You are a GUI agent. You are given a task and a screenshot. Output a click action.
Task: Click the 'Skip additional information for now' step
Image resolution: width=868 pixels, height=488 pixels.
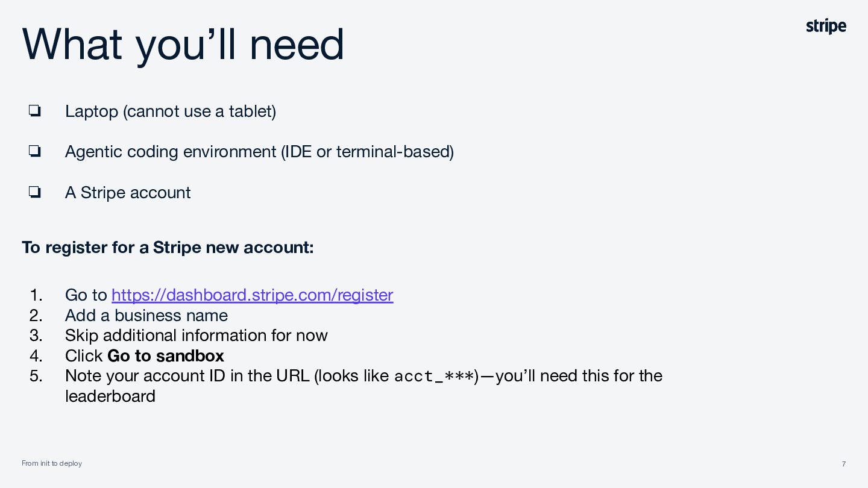(197, 335)
